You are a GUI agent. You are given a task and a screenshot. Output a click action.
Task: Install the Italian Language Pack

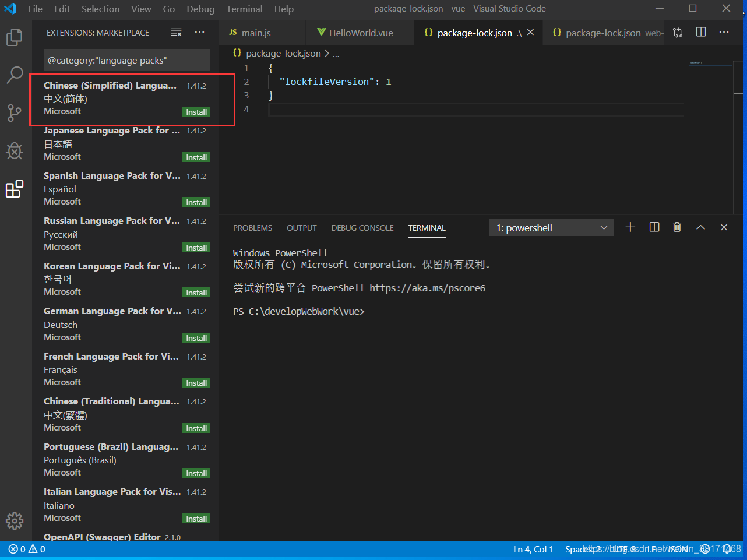point(196,519)
